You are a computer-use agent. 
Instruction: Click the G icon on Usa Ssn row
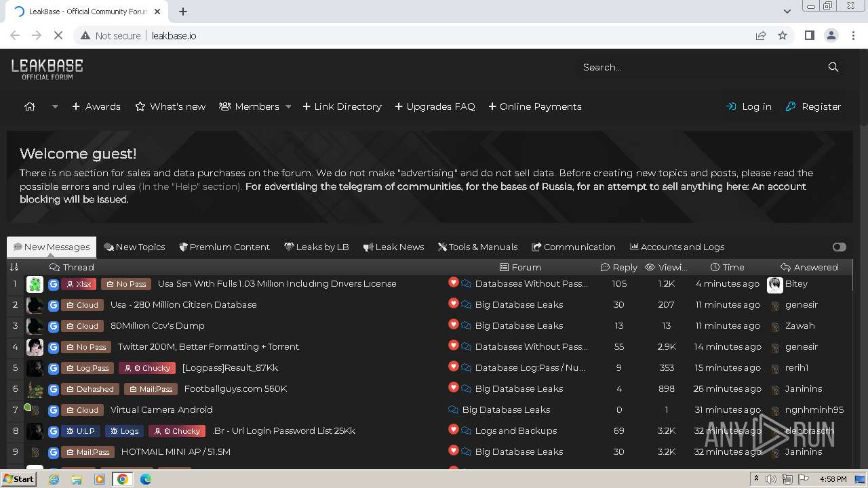[x=54, y=284]
